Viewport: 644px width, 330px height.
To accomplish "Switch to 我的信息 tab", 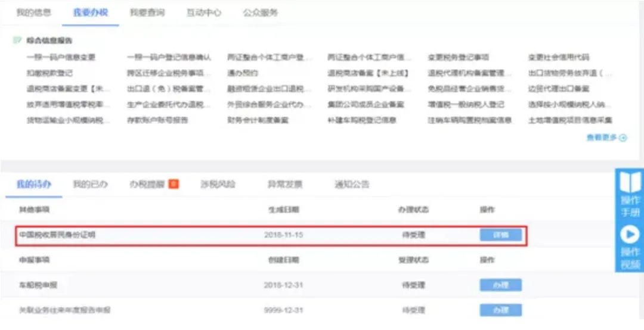I will click(33, 13).
